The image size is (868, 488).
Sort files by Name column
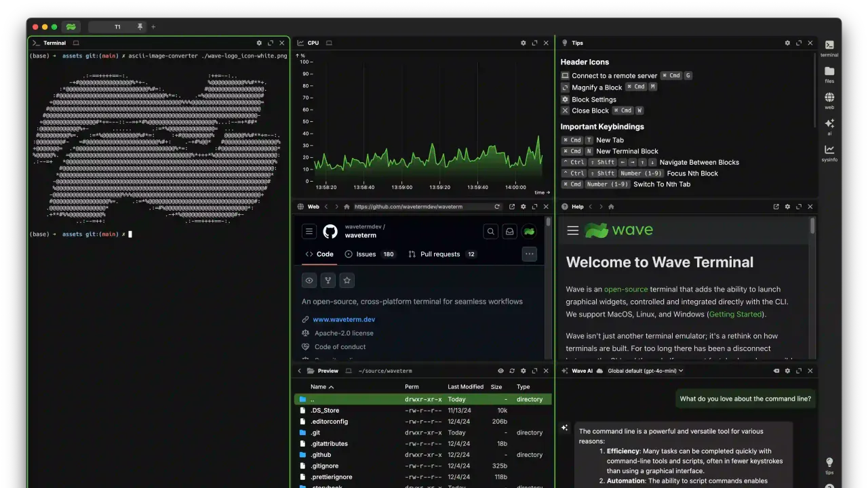click(x=322, y=387)
